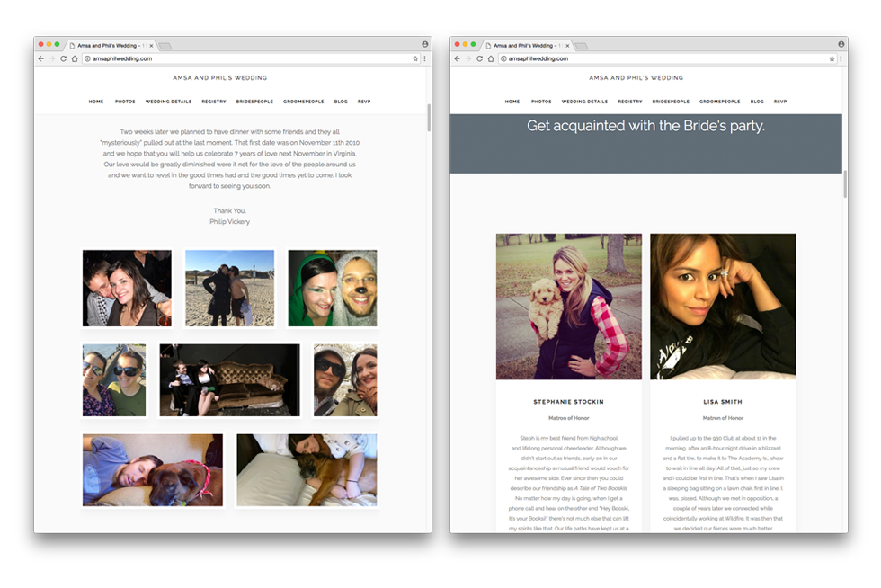Open PHOTOS in the left window site menu
This screenshot has height=588, width=881.
pos(125,102)
